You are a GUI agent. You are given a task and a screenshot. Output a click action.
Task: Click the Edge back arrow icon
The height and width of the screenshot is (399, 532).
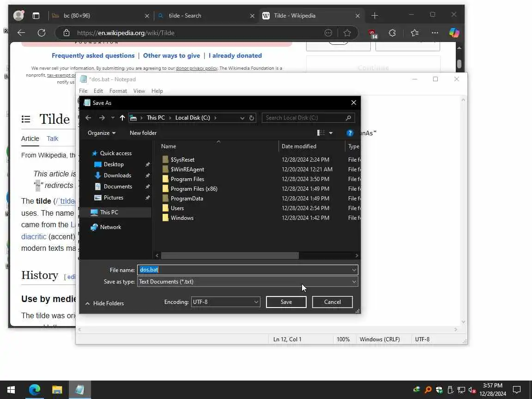(x=21, y=33)
